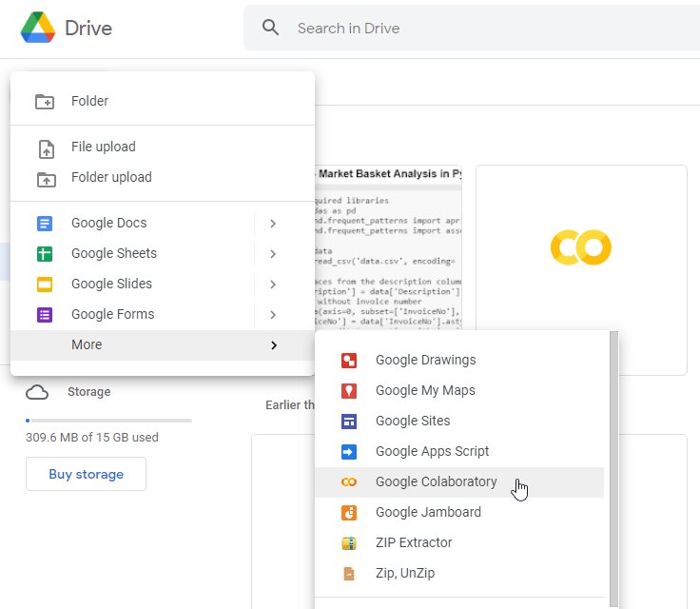Click the storage usage progress bar
The width and height of the screenshot is (700, 609).
click(x=108, y=420)
